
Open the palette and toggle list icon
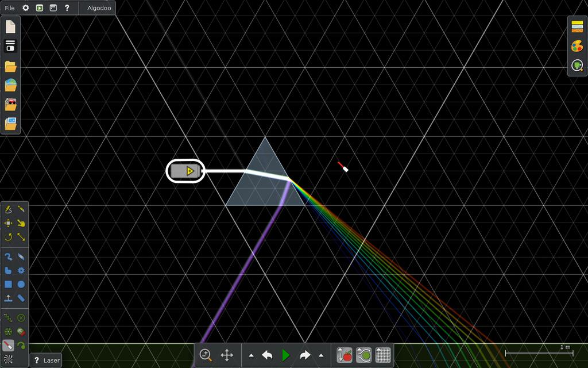point(10,46)
